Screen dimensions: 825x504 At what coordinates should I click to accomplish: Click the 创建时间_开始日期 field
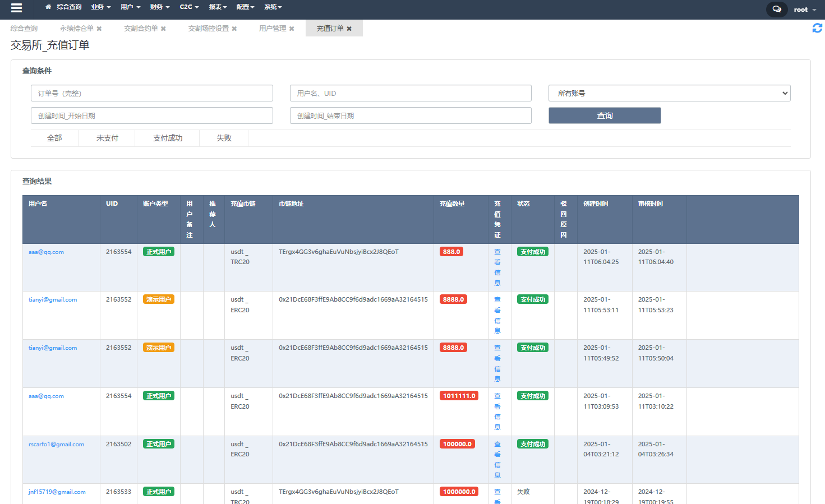(151, 116)
